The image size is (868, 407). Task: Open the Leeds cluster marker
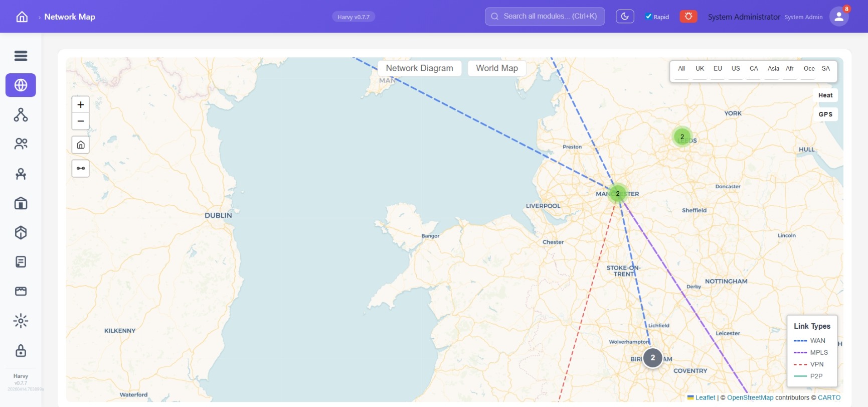point(682,137)
